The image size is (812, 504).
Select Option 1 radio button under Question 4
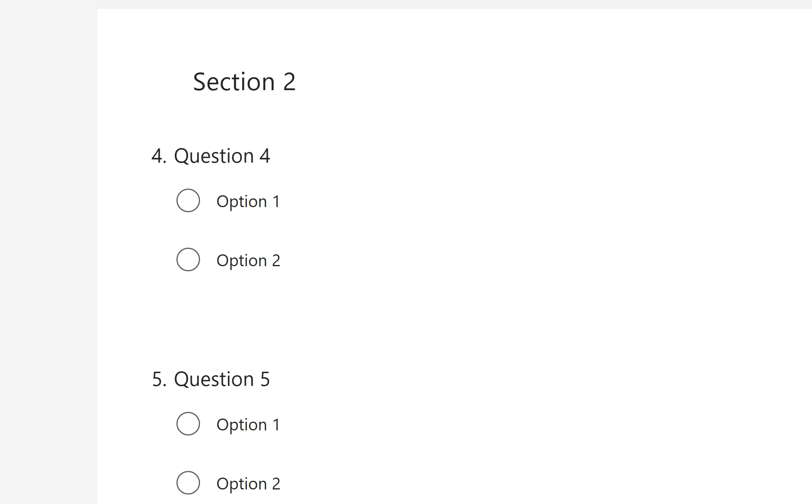188,201
